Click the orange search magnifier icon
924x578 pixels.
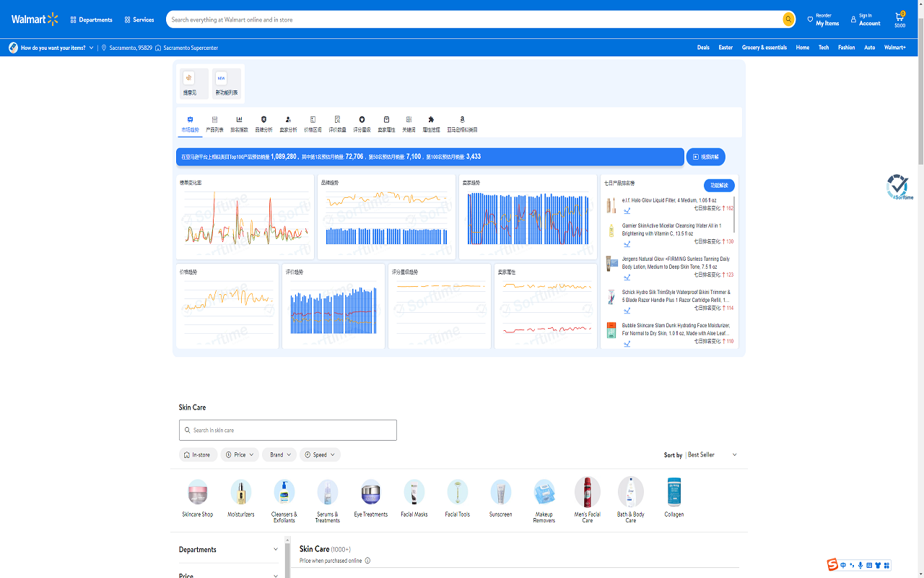pos(788,20)
